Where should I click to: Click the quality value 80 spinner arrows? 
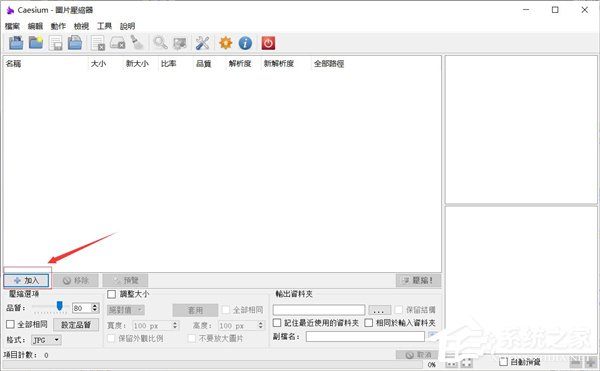point(95,308)
